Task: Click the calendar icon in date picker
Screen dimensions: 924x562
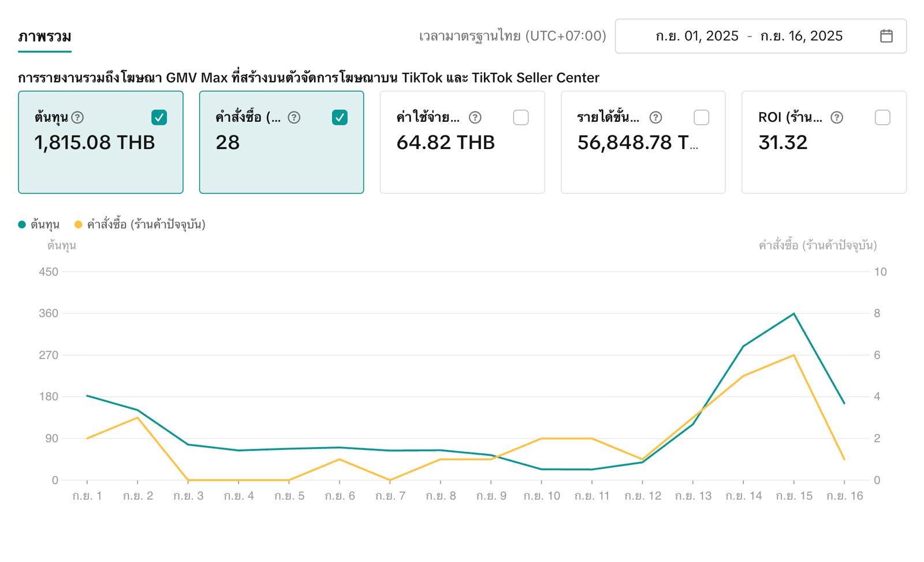Action: tap(886, 36)
